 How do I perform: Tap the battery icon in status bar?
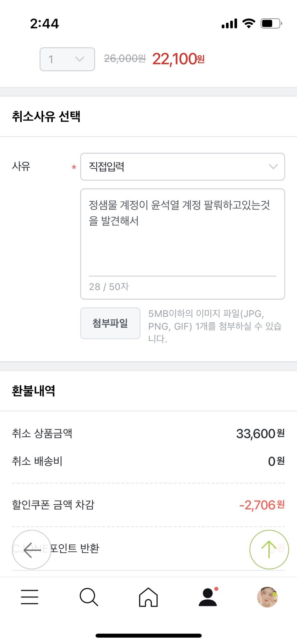coord(271,24)
